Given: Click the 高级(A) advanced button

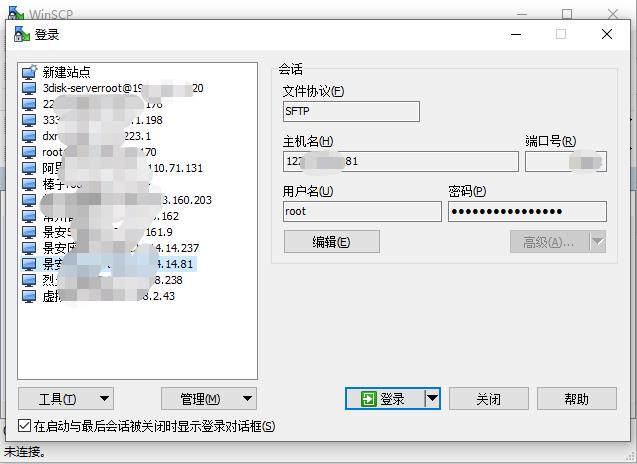Looking at the screenshot, I should [549, 242].
